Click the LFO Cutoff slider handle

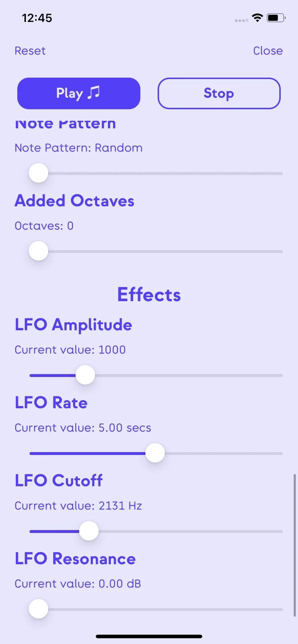(89, 531)
